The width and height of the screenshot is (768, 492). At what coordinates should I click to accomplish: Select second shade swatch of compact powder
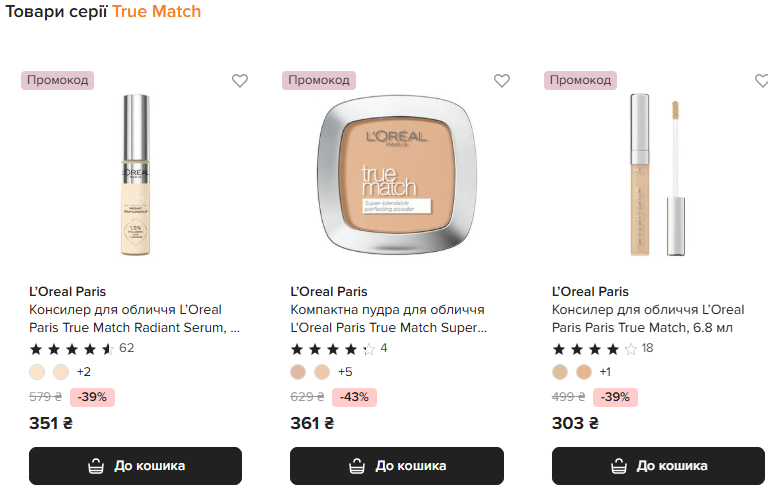click(322, 372)
